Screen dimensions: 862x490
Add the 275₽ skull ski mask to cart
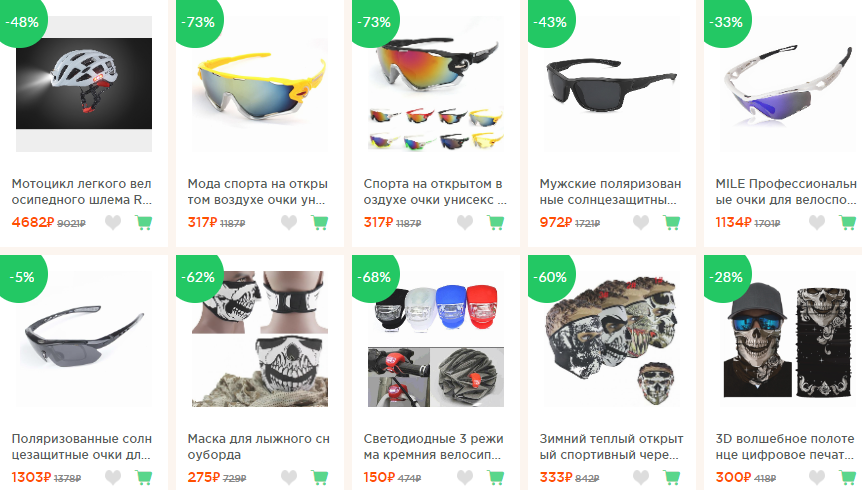pos(319,477)
